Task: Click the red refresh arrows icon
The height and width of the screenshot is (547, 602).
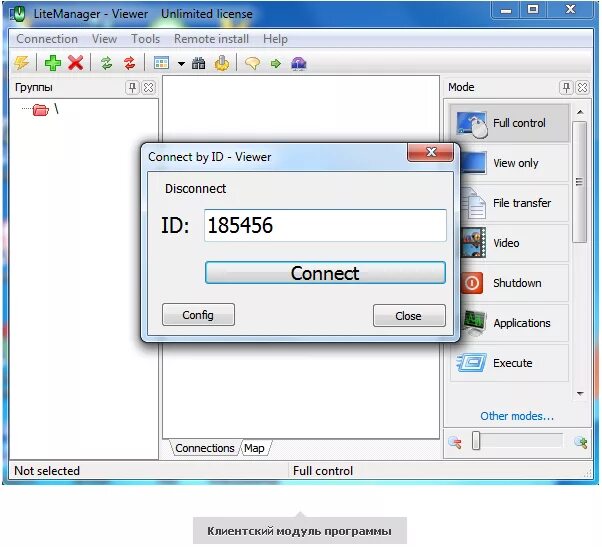Action: (130, 63)
